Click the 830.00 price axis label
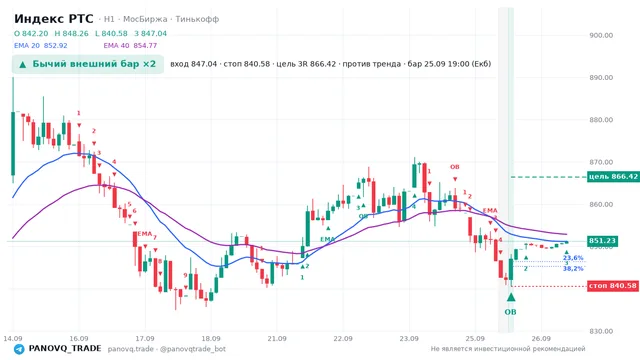640x360 pixels. (601, 331)
